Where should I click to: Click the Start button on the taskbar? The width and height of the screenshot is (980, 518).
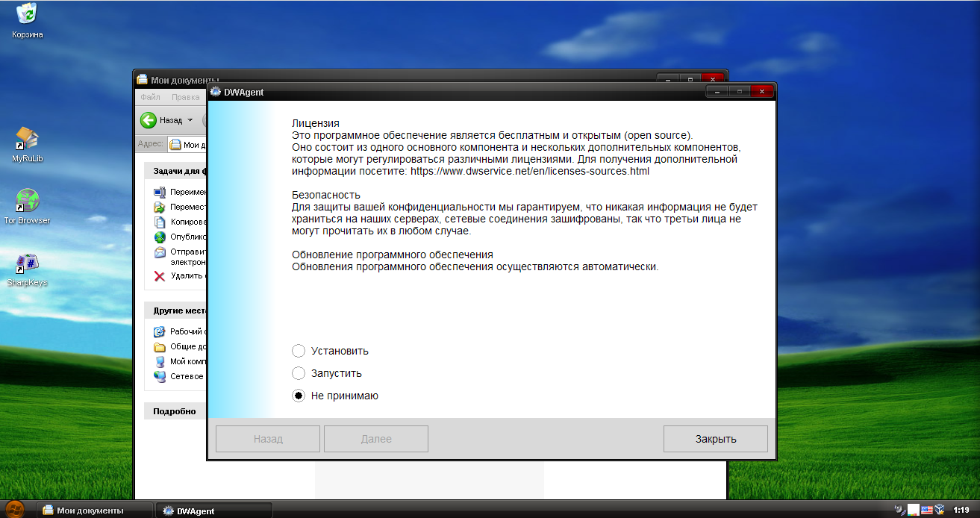click(x=13, y=510)
